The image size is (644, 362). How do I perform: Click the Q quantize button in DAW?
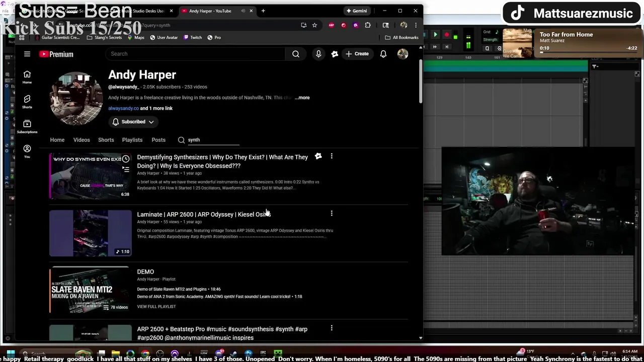tap(487, 48)
